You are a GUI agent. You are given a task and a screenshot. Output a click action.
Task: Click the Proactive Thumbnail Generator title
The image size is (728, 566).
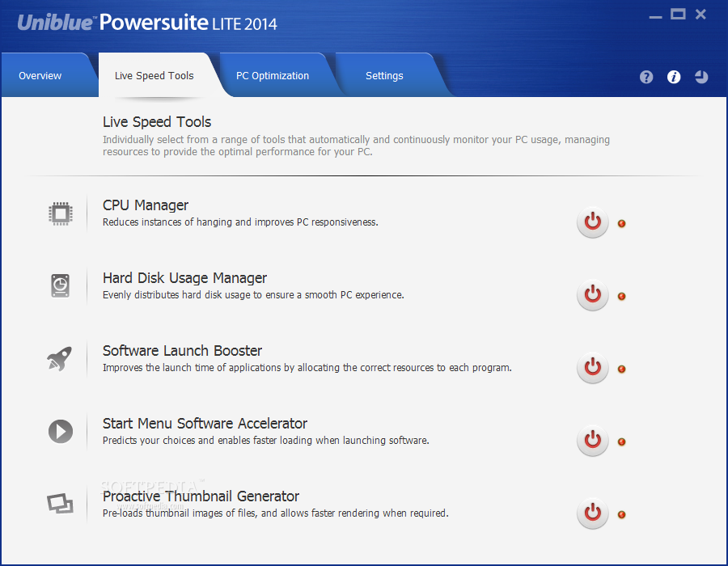(x=201, y=496)
